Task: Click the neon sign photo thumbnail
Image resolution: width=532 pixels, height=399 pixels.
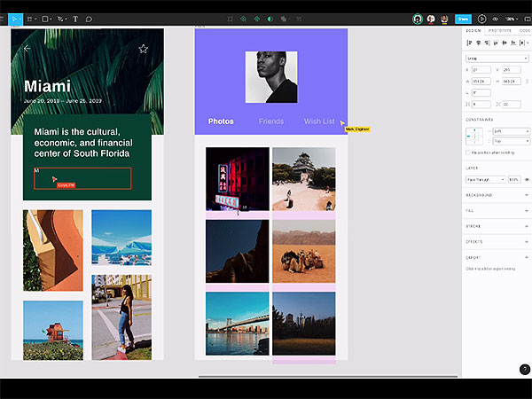Action: click(x=238, y=179)
